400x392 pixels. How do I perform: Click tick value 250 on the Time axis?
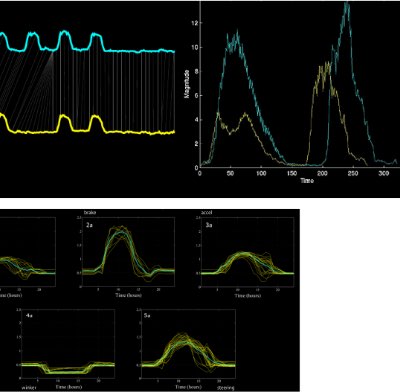click(x=353, y=174)
